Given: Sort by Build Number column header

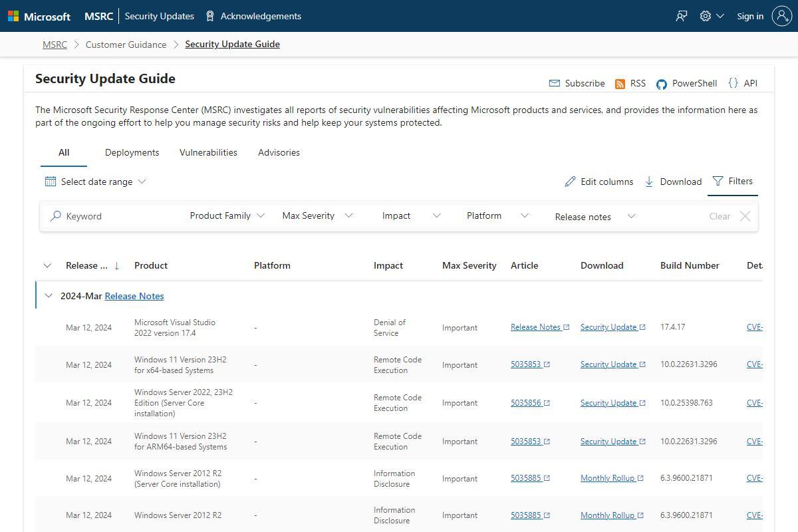Looking at the screenshot, I should pos(690,265).
